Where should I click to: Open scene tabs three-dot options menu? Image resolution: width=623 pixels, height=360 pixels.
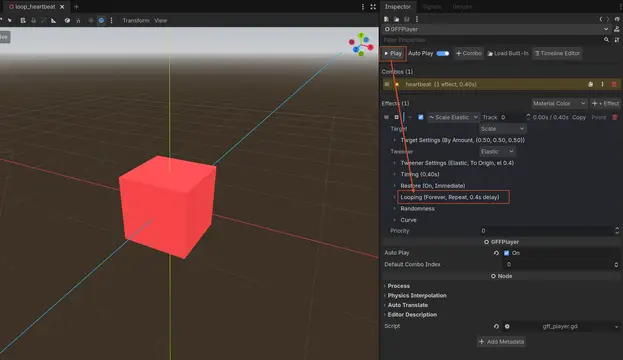363,7
